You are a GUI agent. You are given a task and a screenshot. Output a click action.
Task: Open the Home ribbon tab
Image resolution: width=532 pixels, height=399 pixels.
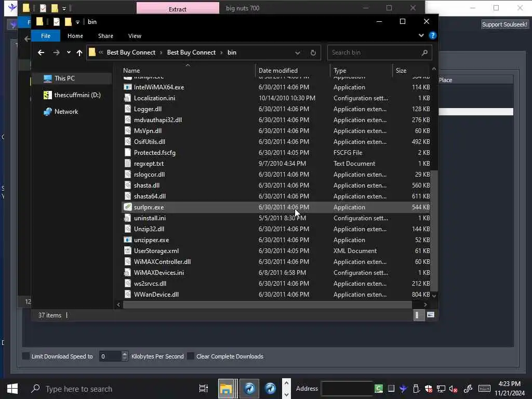(x=75, y=36)
